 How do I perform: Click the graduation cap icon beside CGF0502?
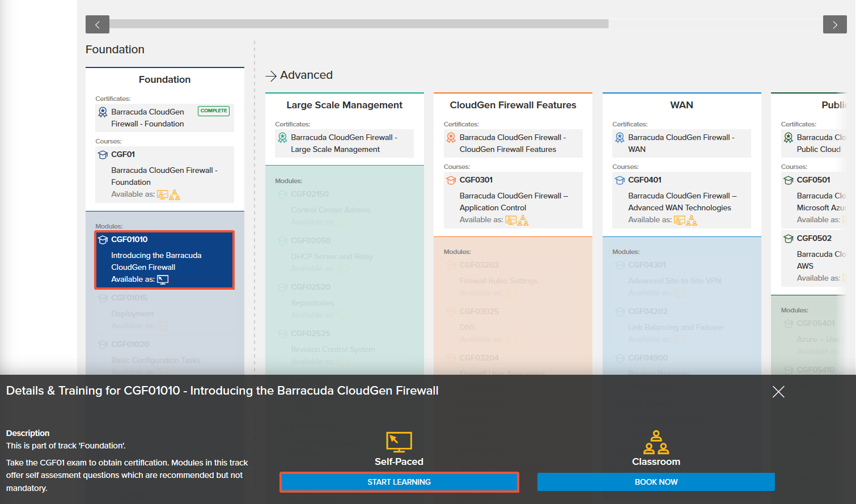789,239
